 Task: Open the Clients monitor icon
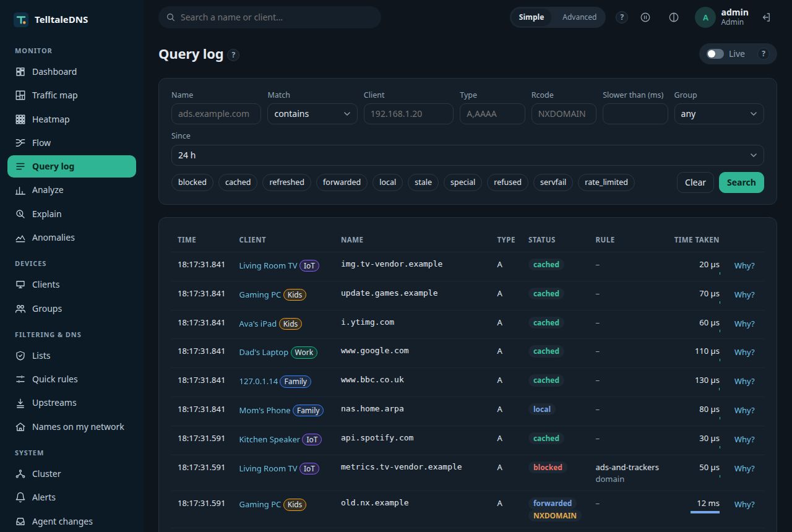tap(20, 285)
